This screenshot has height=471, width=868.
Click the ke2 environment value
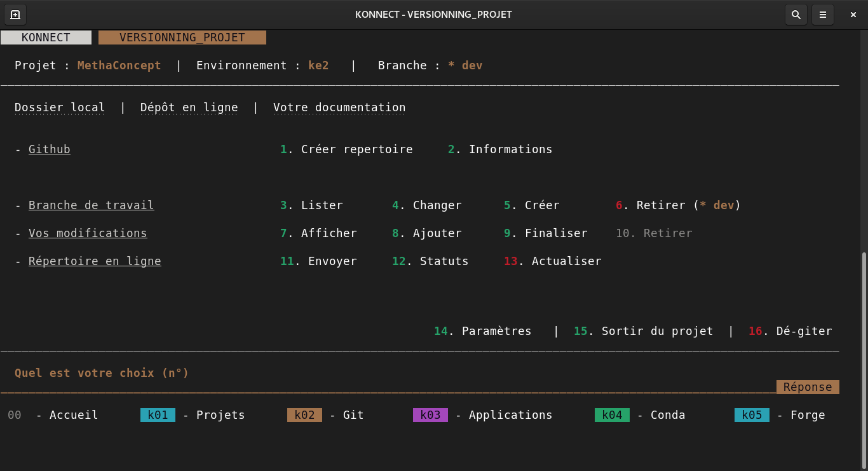tap(318, 65)
